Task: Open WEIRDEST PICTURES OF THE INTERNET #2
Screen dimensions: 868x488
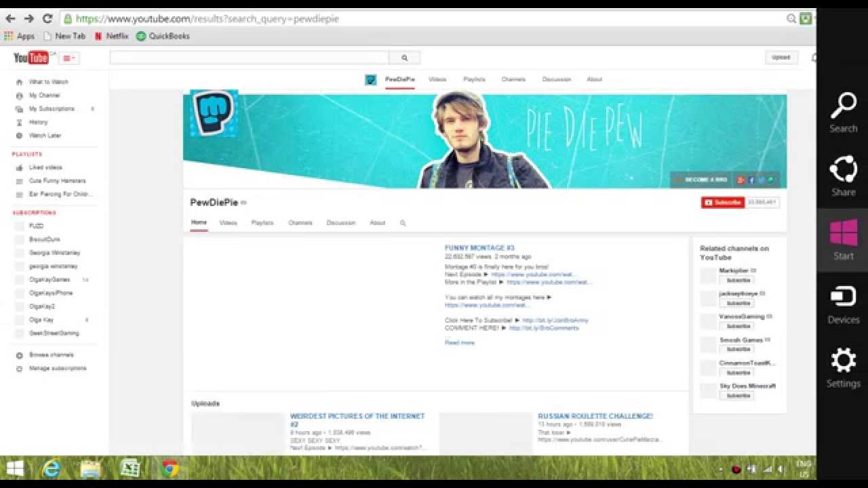Action: [357, 420]
